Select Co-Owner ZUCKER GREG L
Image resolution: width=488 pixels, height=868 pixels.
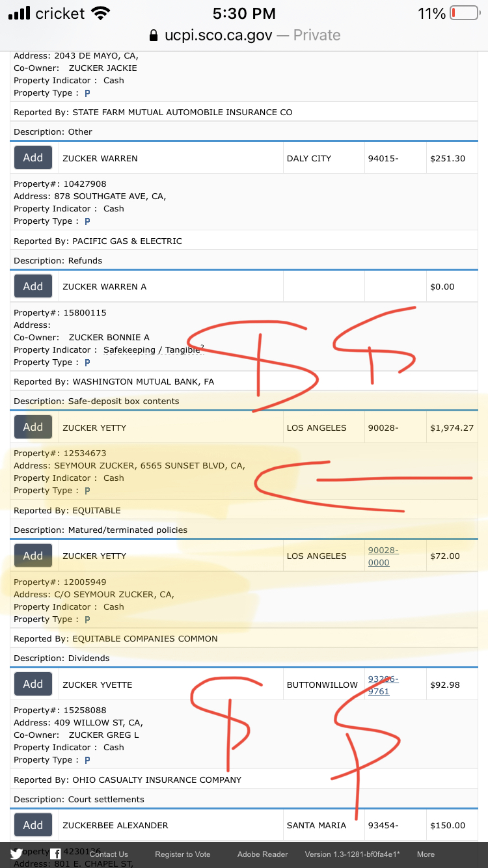[x=76, y=735]
